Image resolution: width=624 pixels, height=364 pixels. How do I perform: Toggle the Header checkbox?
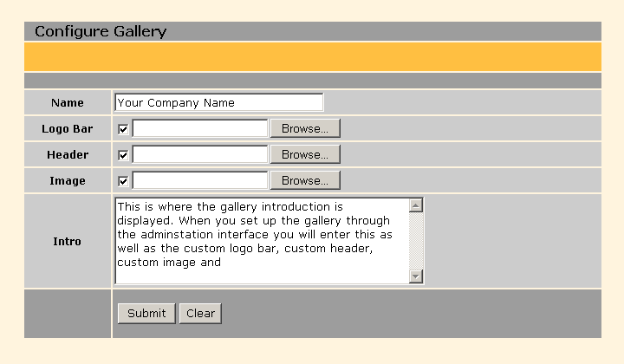pos(123,155)
